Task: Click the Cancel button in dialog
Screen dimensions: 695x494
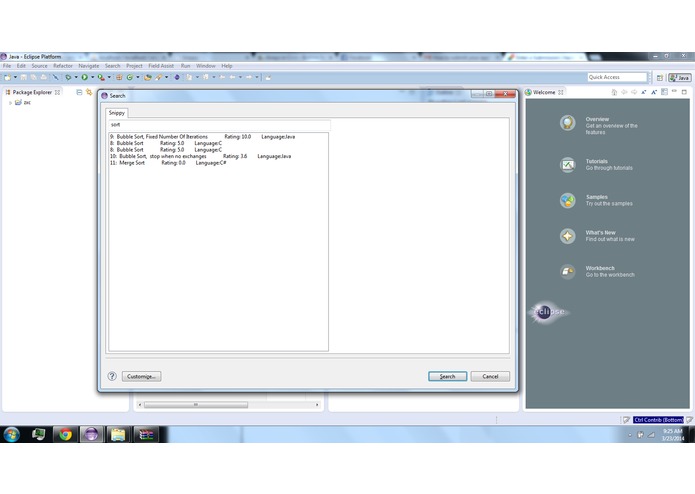Action: pyautogui.click(x=490, y=376)
